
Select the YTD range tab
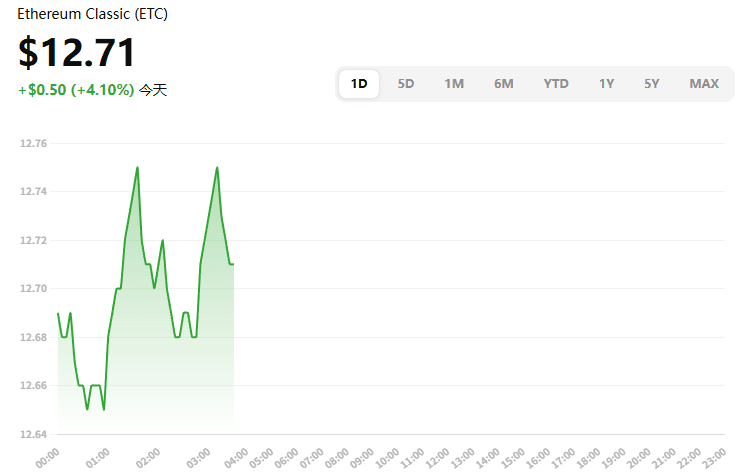[556, 84]
